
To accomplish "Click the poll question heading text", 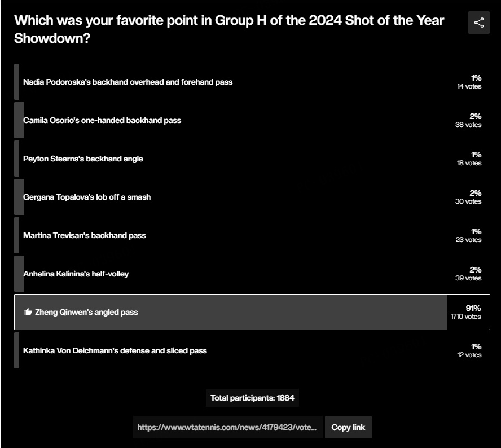I will 229,29.
